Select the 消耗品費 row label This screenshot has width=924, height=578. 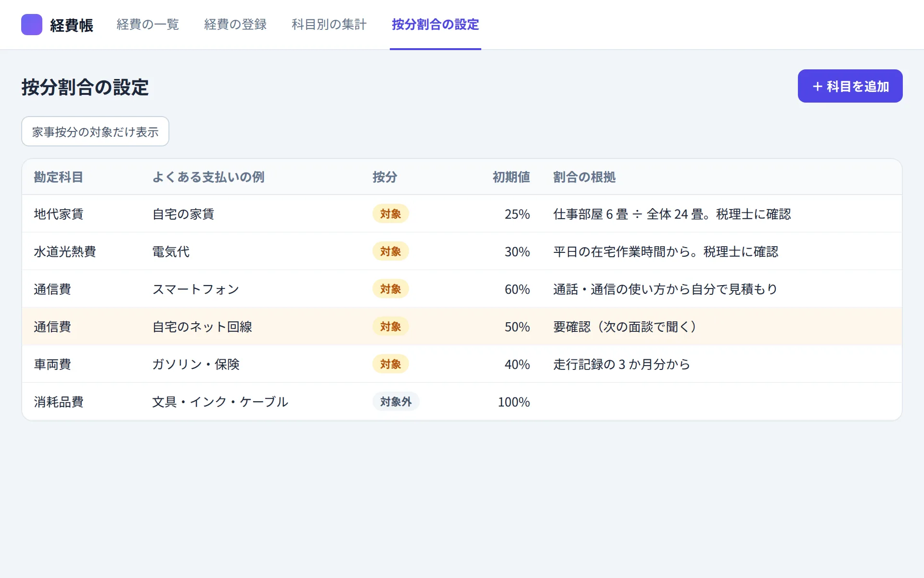(x=59, y=402)
